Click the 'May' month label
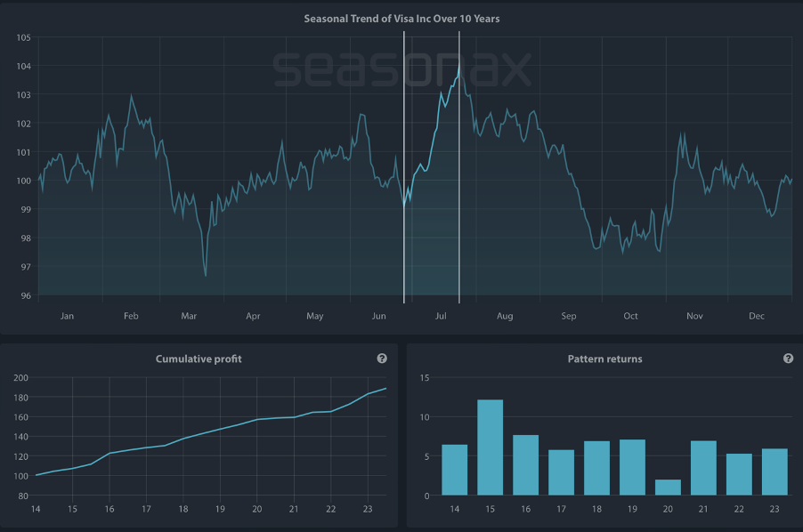 [315, 316]
